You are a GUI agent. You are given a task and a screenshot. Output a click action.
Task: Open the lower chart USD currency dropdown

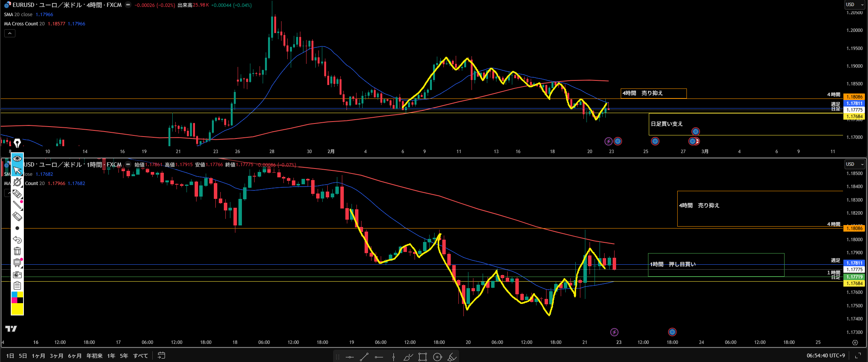[x=855, y=164]
